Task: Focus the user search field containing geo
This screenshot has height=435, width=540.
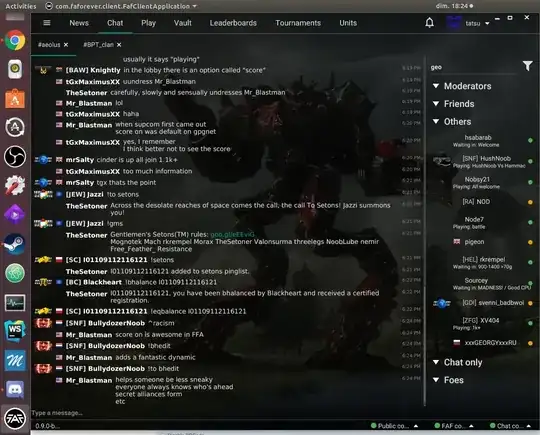Action: 474,68
